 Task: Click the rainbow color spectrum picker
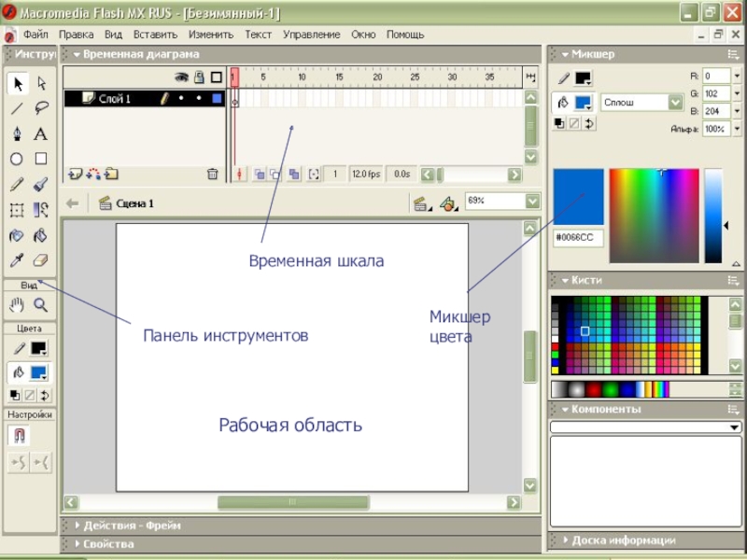(x=655, y=216)
